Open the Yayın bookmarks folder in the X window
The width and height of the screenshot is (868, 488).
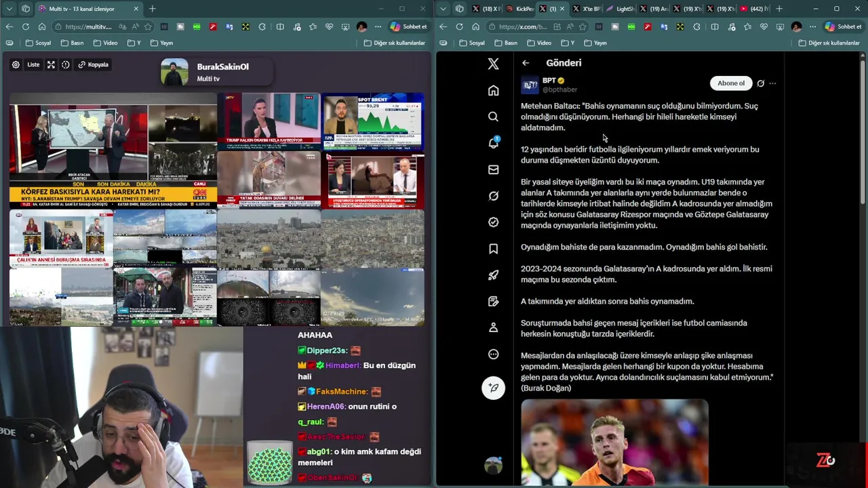click(595, 43)
